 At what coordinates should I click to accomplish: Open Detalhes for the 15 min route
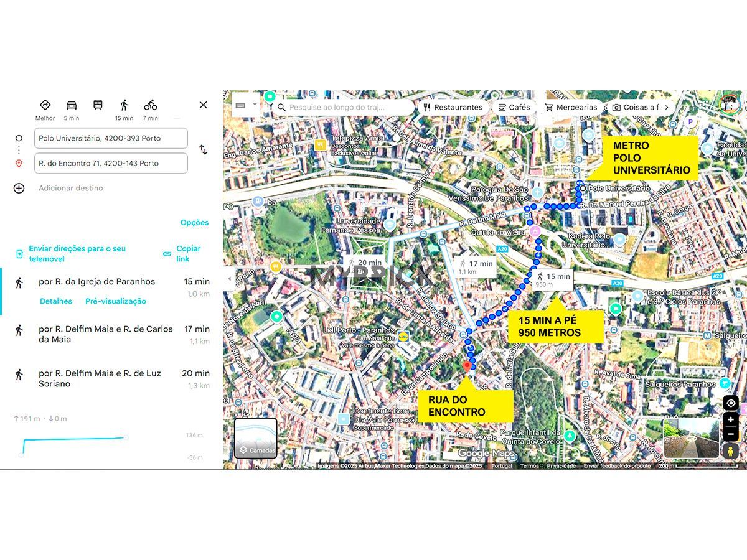click(56, 301)
